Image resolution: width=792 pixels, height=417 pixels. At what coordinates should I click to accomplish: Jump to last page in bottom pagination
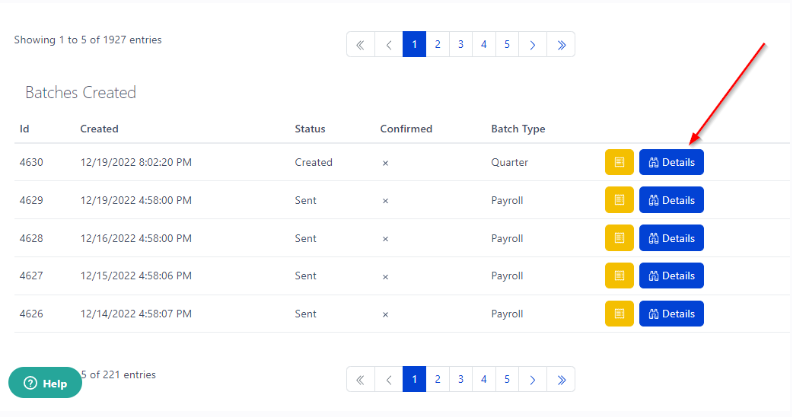coord(561,379)
